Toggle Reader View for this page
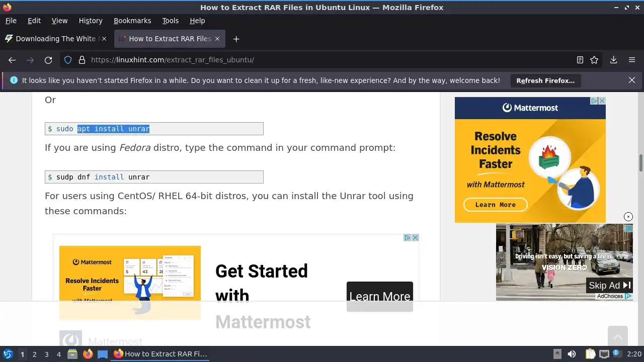644x362 pixels. click(x=580, y=60)
